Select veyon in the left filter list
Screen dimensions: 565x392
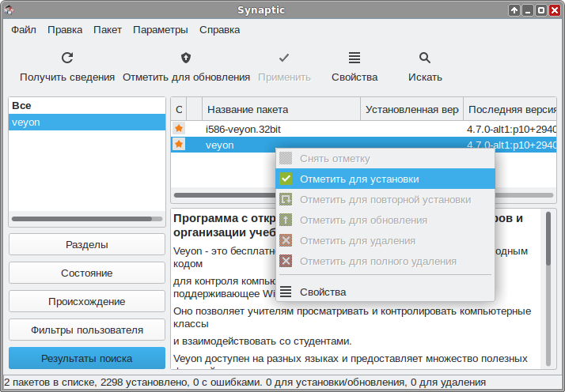pyautogui.click(x=87, y=122)
